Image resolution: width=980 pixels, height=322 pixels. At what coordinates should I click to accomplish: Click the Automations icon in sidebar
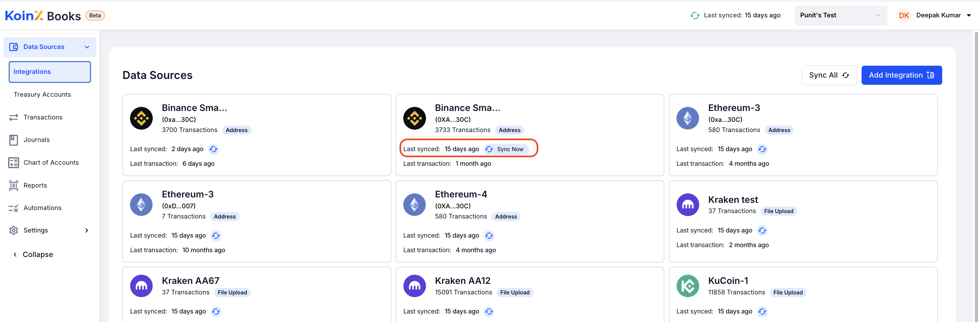14,208
